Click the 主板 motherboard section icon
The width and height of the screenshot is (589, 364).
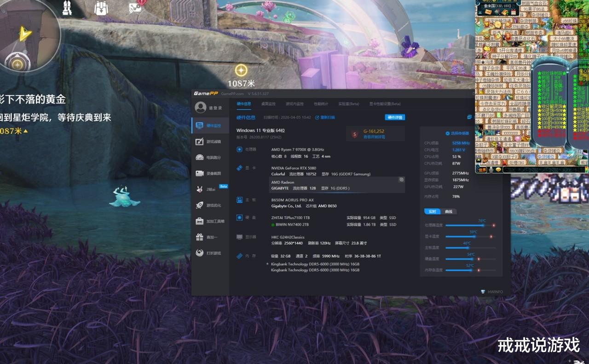click(239, 200)
